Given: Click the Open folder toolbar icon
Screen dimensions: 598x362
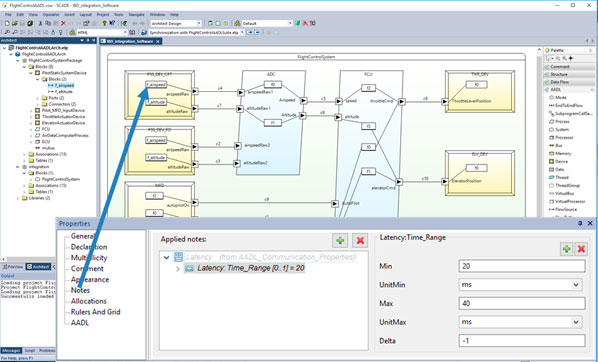Looking at the screenshot, I should point(14,23).
